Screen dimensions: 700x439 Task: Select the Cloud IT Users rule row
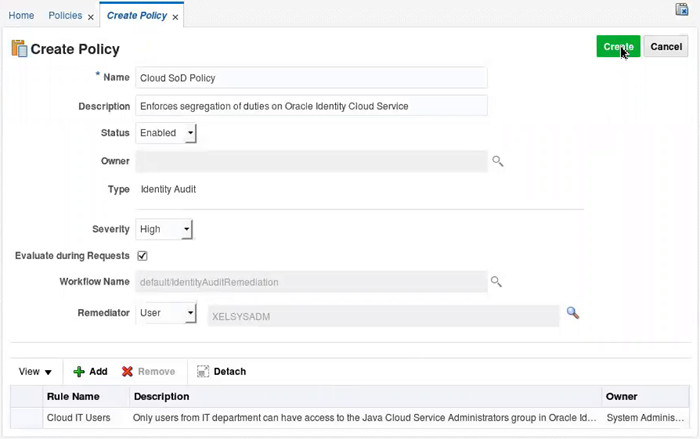pyautogui.click(x=79, y=417)
